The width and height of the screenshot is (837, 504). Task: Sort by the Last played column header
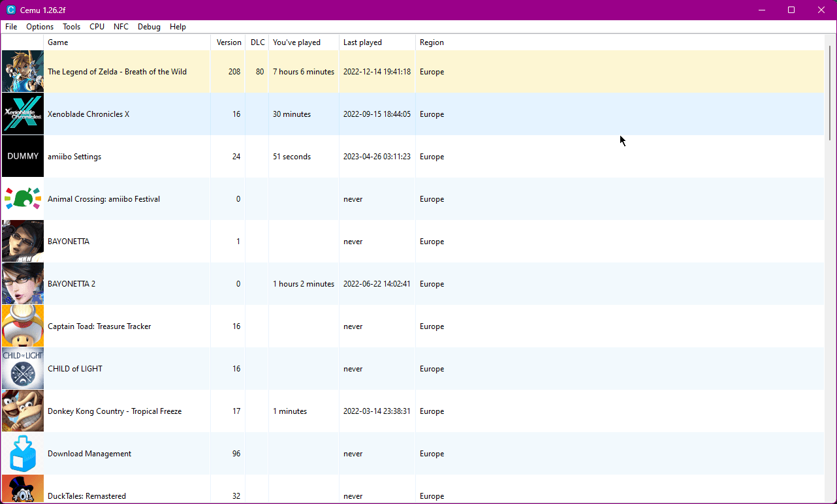[377, 42]
